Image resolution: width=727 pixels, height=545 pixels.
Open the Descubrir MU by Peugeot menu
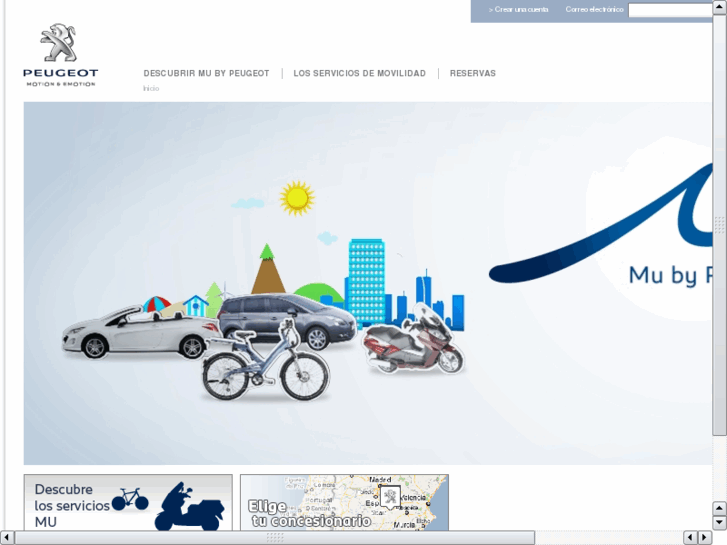tap(206, 73)
